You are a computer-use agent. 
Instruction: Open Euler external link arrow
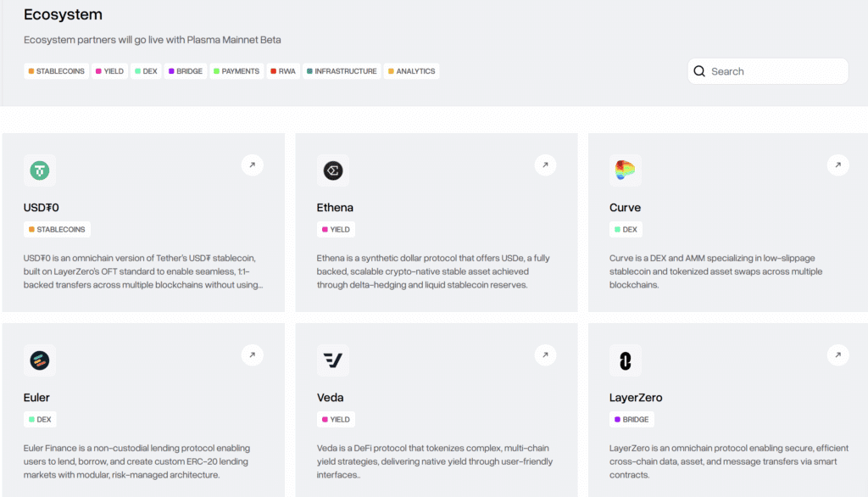pyautogui.click(x=253, y=355)
